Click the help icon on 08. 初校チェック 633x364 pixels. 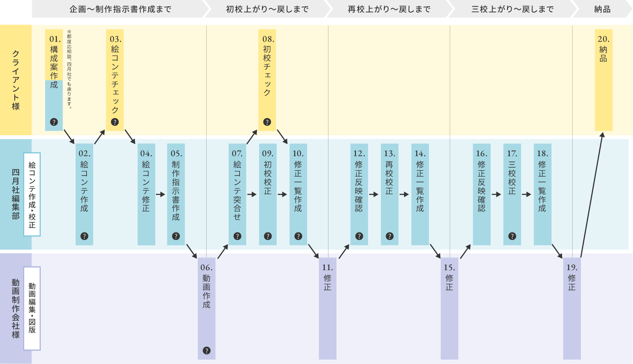pos(267,122)
